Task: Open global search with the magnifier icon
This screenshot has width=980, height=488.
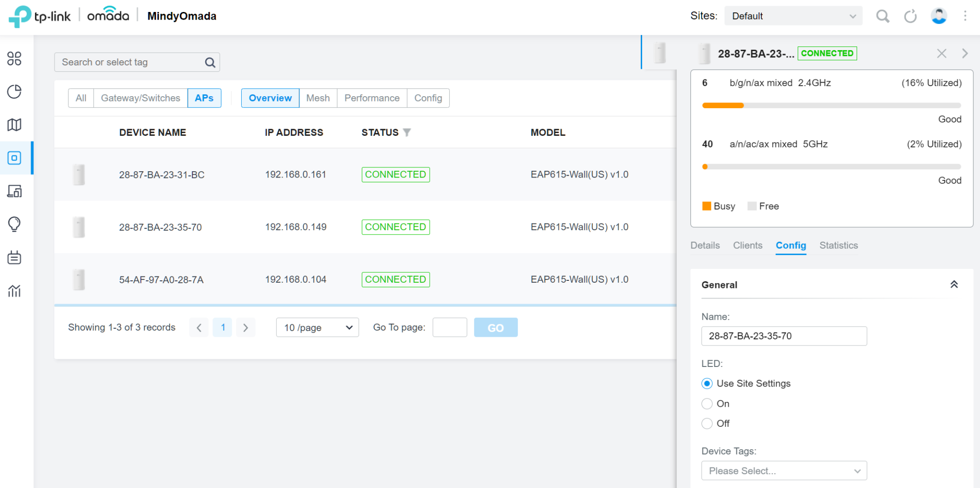Action: (883, 16)
